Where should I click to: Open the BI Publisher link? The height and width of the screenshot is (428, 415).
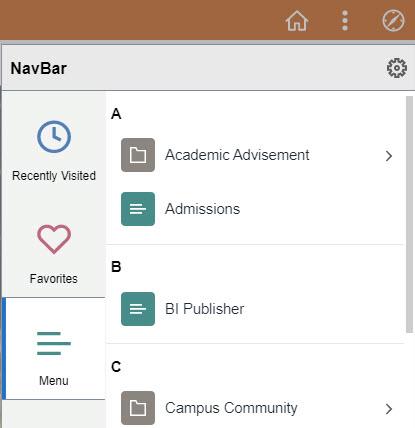204,309
